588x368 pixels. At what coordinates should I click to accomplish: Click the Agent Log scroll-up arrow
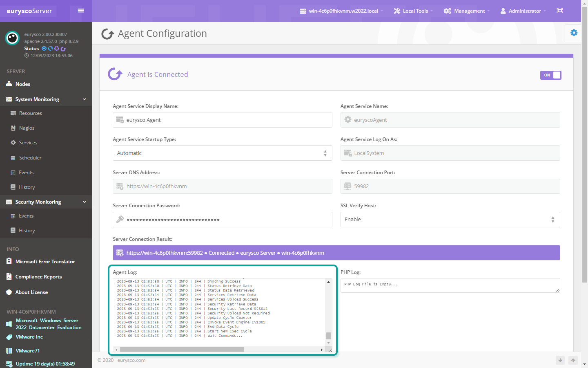click(328, 282)
